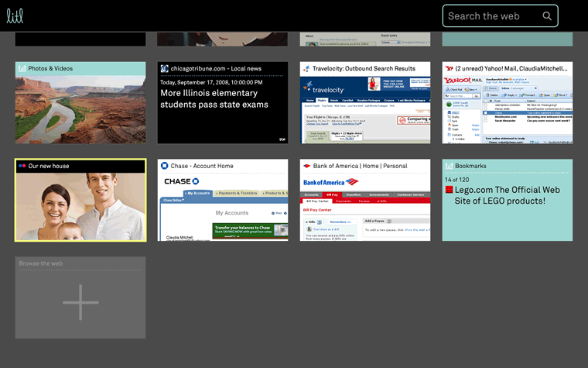
Task: Open the partially visible teal card in top row
Action: [508, 39]
